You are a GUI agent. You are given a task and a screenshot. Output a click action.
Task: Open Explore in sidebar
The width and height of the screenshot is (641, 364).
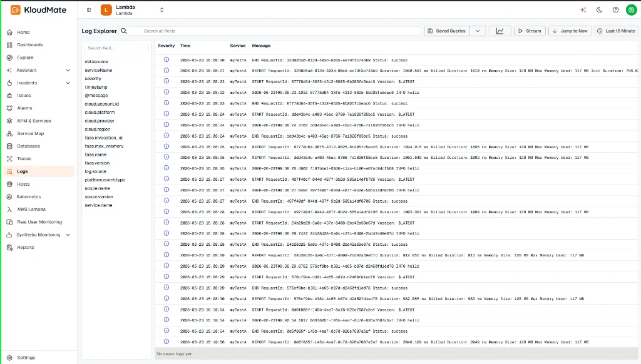coord(25,58)
